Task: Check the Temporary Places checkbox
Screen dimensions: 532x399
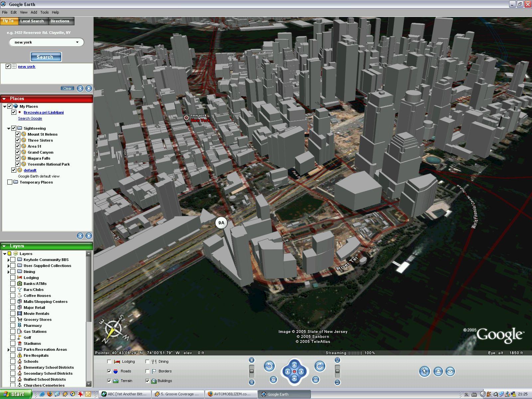Action: tap(10, 182)
